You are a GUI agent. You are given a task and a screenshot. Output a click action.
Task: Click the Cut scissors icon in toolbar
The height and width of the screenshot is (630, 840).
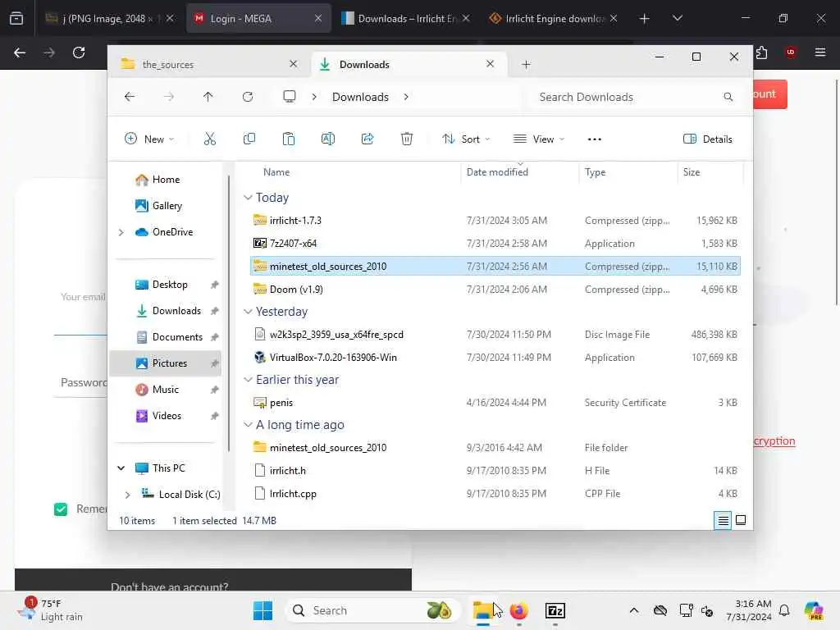(209, 139)
